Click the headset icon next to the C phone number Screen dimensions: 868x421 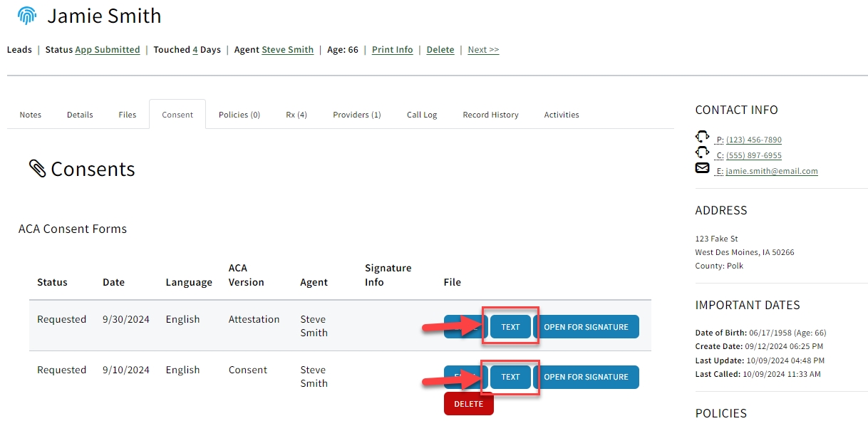click(703, 152)
